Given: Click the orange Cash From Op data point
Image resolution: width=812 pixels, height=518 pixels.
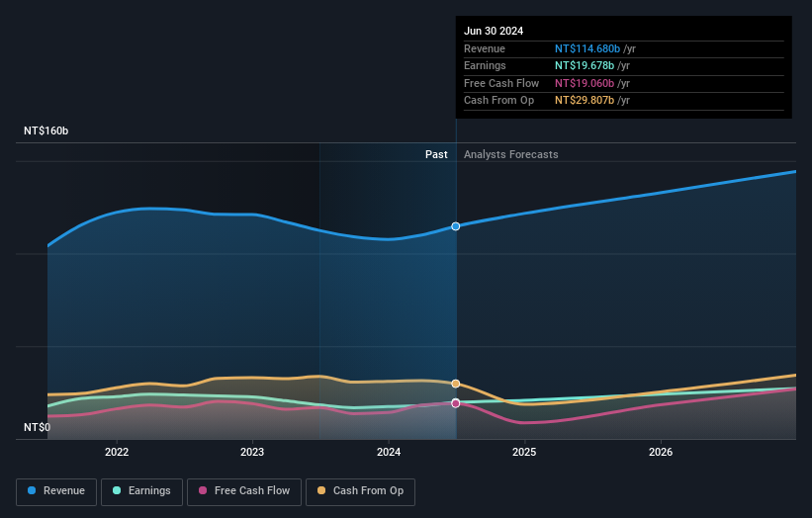Looking at the screenshot, I should tap(456, 384).
